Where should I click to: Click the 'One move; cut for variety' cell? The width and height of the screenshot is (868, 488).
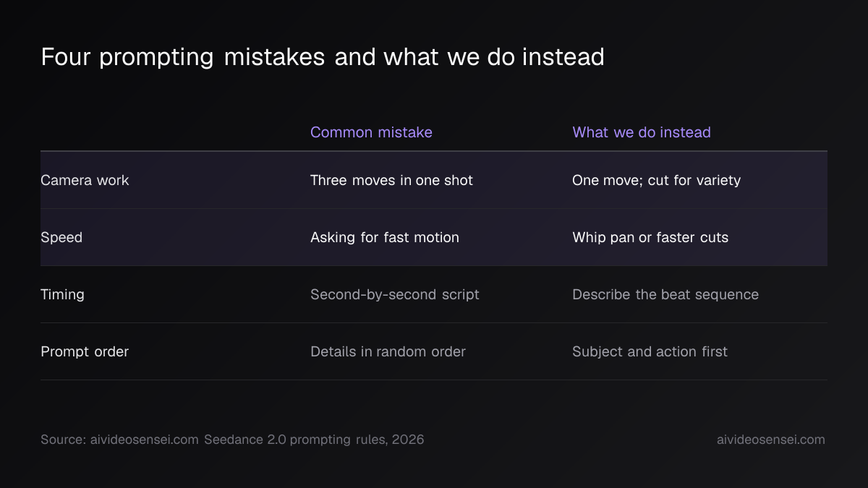(x=656, y=180)
